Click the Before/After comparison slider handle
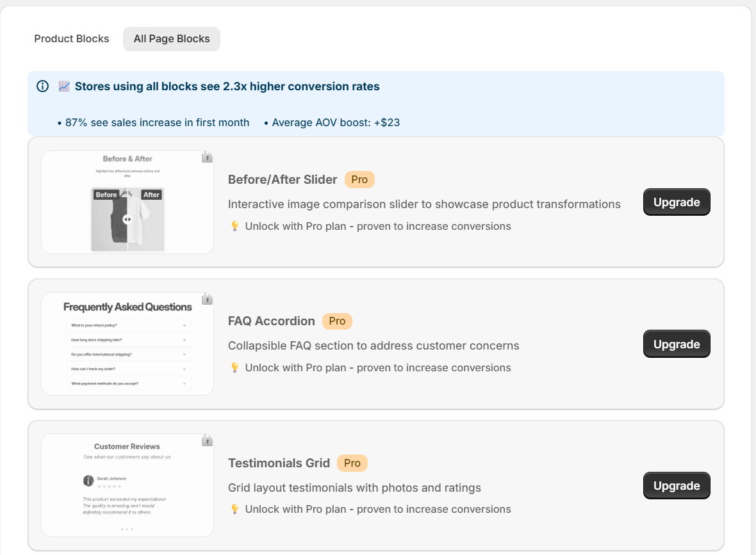Image resolution: width=756 pixels, height=555 pixels. click(x=127, y=219)
